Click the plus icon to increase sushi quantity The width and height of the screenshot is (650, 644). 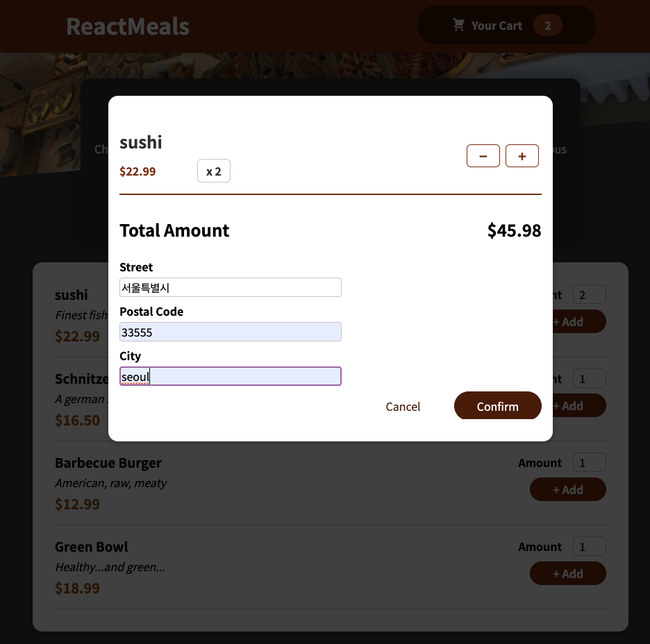(522, 155)
